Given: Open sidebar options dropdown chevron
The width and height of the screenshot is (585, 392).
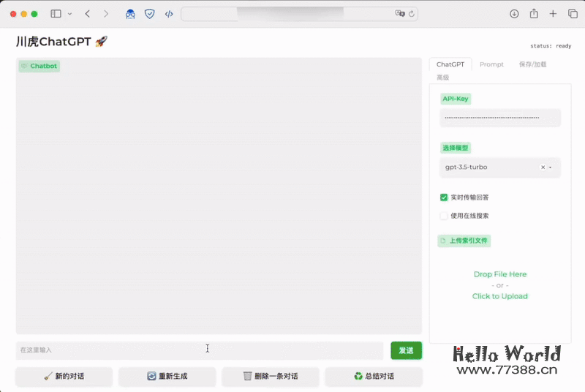Looking at the screenshot, I should pyautogui.click(x=69, y=14).
